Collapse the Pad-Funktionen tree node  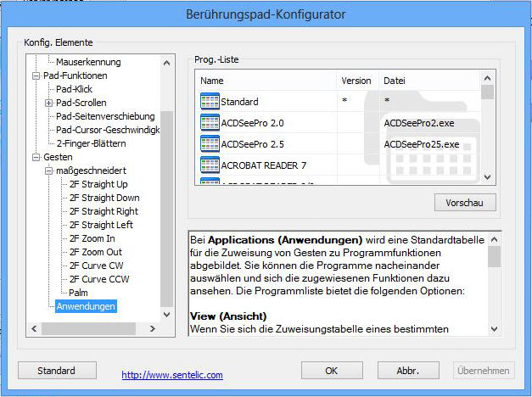click(x=36, y=75)
